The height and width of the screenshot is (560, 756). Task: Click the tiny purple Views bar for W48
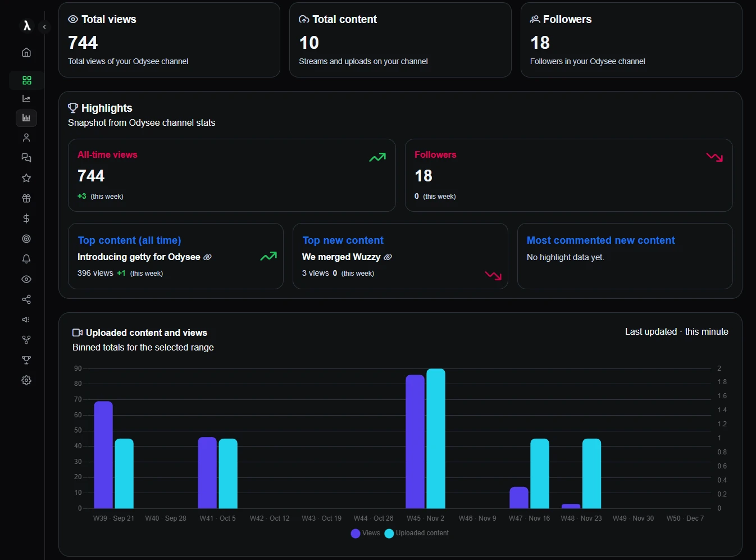coord(571,506)
